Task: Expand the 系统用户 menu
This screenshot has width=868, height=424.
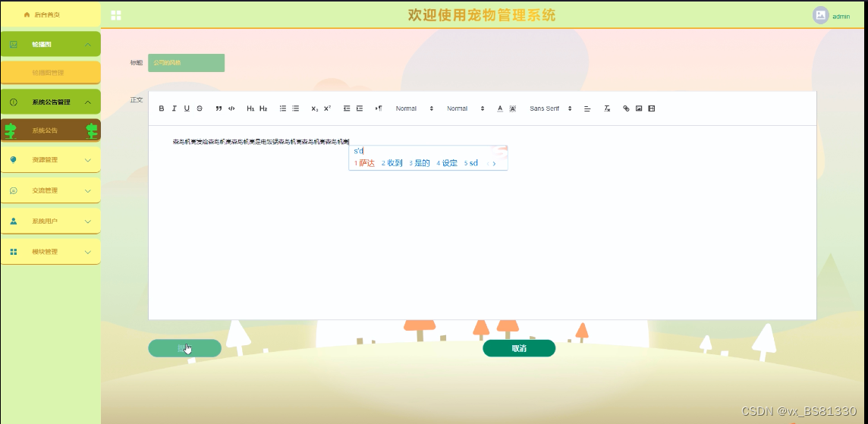Action: (x=50, y=221)
